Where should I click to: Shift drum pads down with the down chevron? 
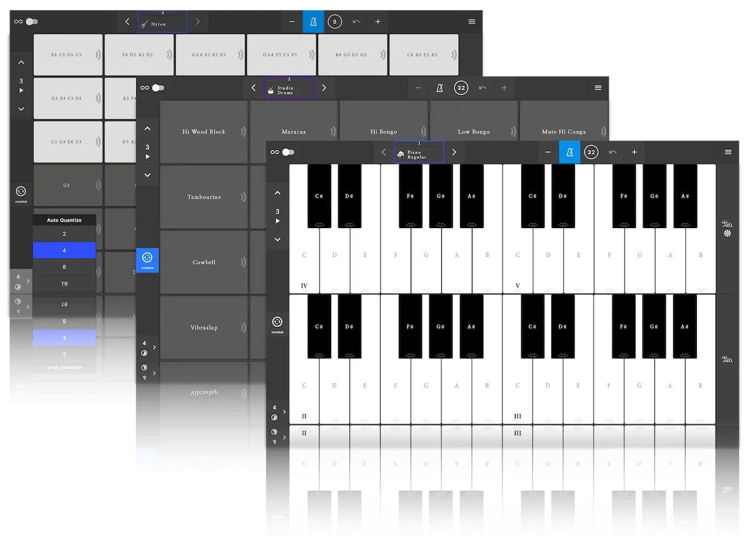click(147, 175)
